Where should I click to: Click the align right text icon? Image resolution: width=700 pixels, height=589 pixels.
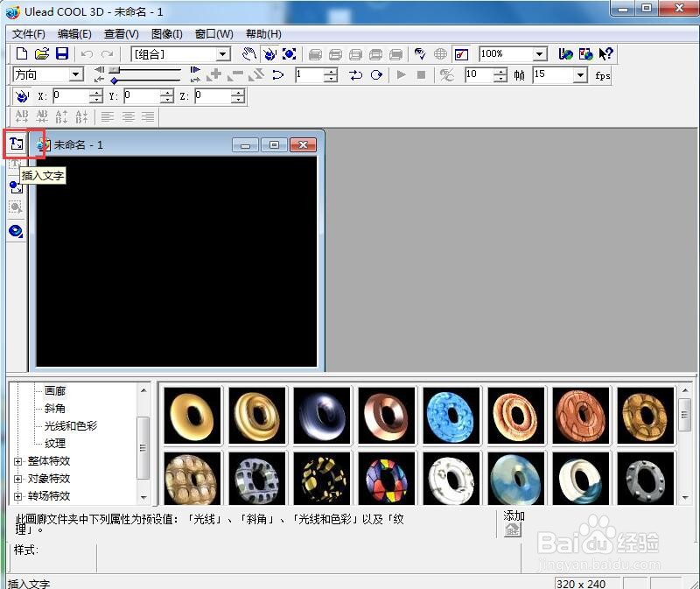click(148, 117)
